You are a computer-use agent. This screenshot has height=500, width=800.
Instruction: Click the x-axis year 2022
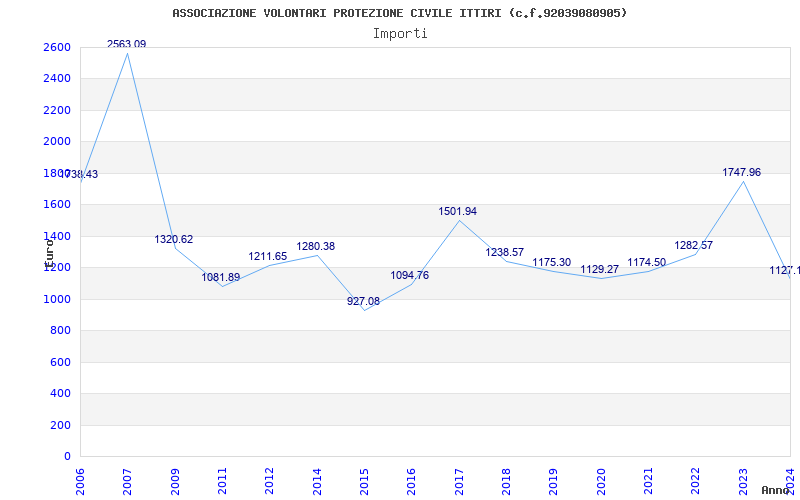click(695, 482)
